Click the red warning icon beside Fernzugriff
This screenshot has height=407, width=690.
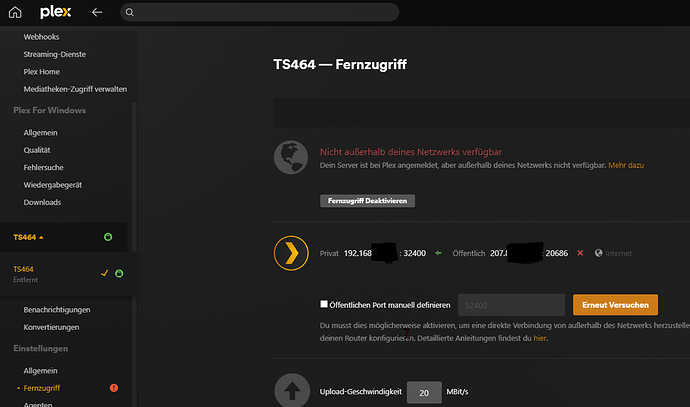[x=114, y=388]
